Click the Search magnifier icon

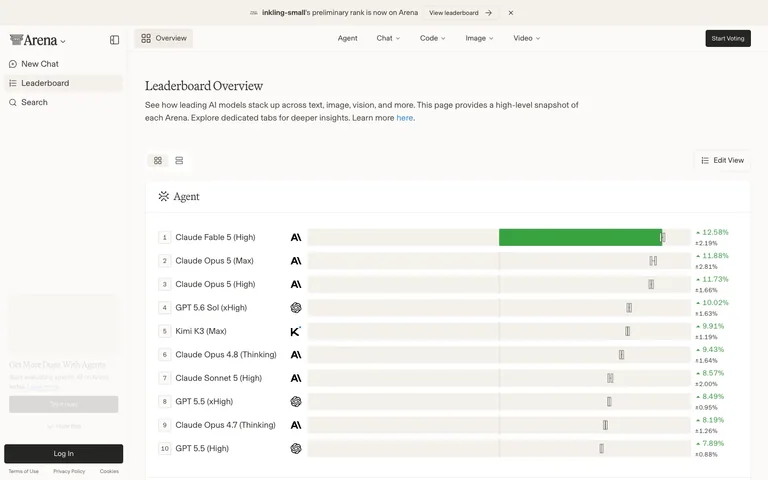(x=13, y=102)
